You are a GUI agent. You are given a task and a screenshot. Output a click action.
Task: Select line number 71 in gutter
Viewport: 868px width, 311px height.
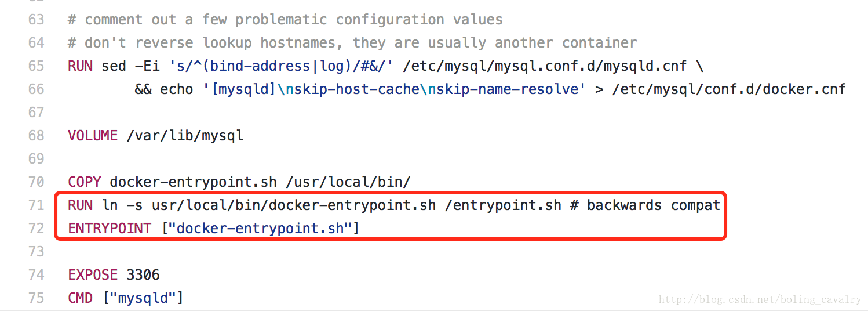(36, 205)
